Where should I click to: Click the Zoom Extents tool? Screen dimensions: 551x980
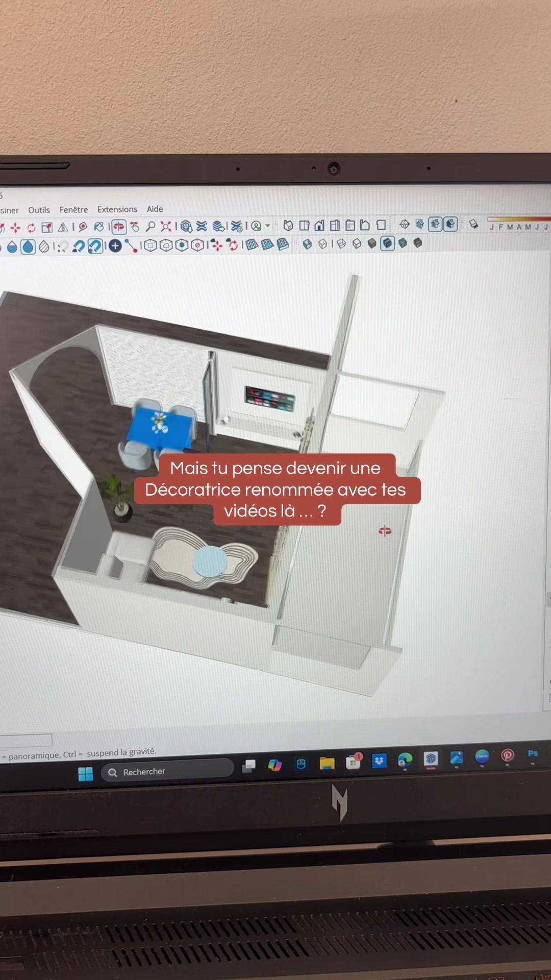coord(166,226)
